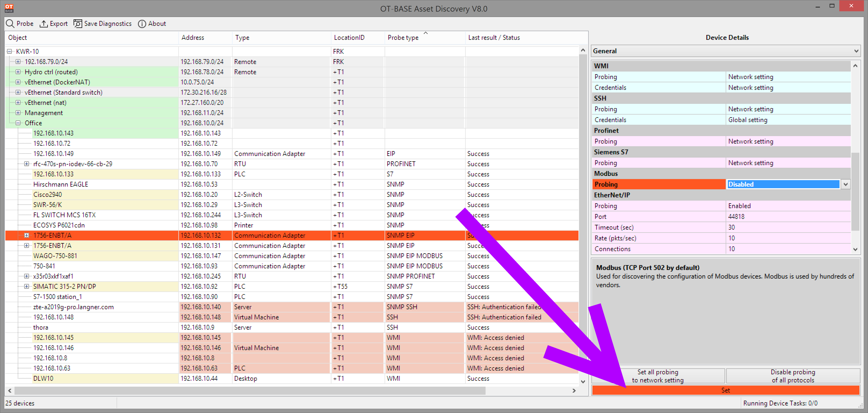Expand the vEthernet (DockerNAT) node

(18, 82)
